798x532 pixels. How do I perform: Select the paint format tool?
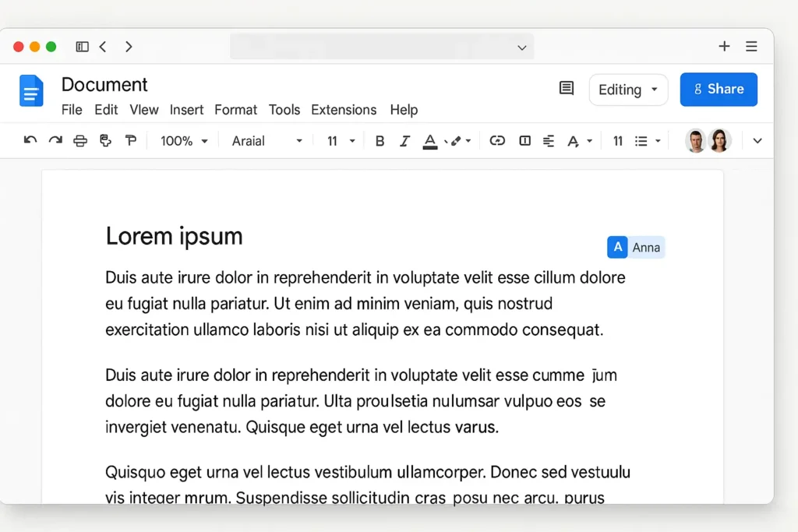(x=131, y=141)
